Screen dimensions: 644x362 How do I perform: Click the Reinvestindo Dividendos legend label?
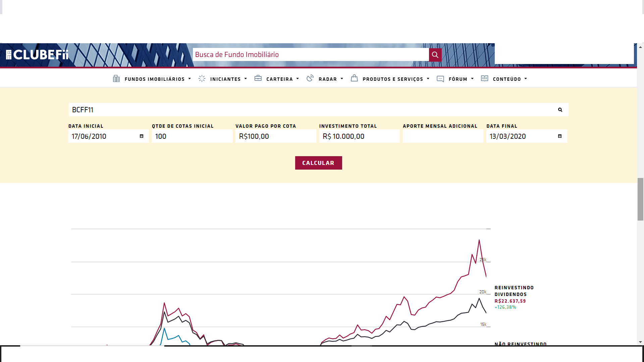pos(514,291)
